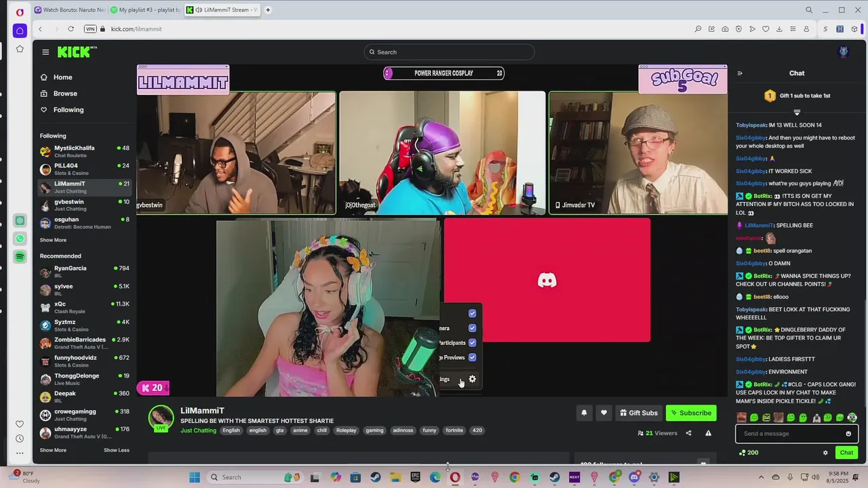Open the emote picker in message box

click(x=848, y=434)
